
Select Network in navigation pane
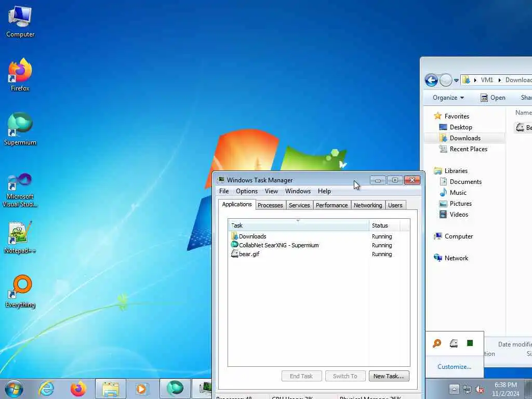[x=456, y=258]
